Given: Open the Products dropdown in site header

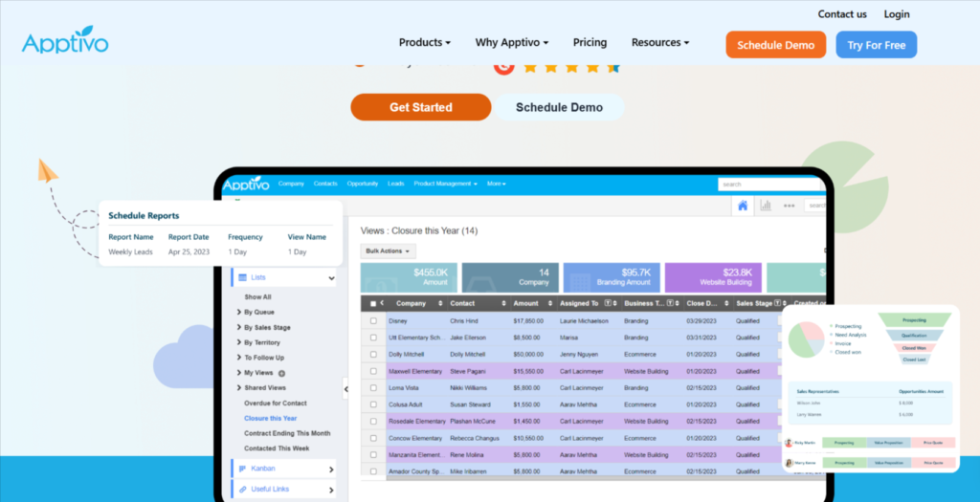Looking at the screenshot, I should 424,42.
